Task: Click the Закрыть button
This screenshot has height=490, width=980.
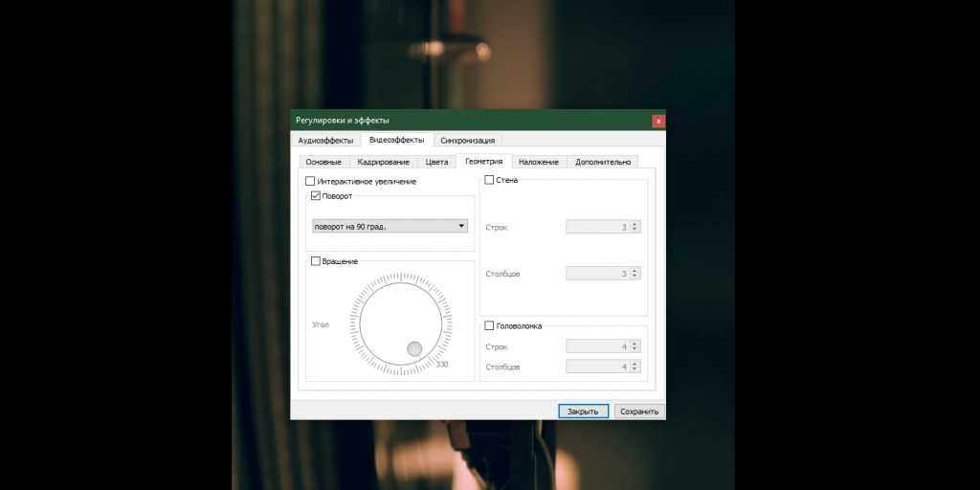Action: point(583,412)
